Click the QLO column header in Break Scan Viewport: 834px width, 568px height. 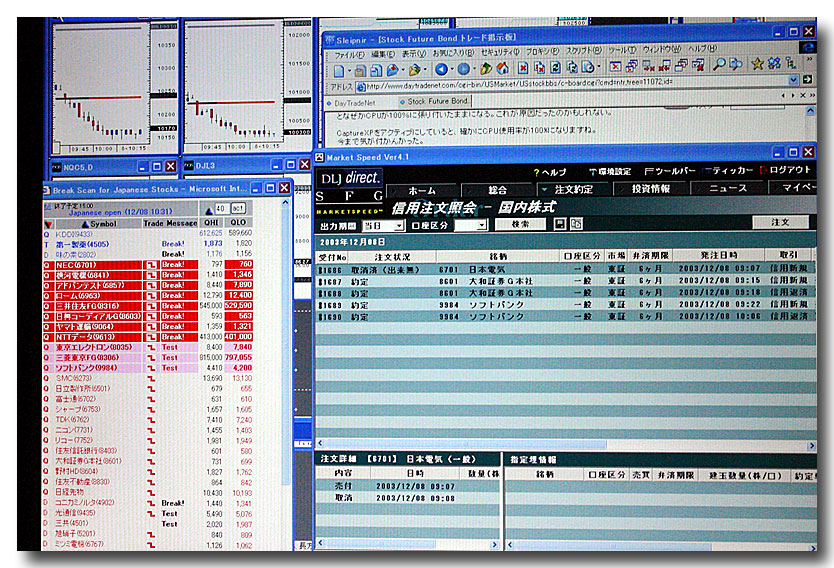(x=238, y=222)
